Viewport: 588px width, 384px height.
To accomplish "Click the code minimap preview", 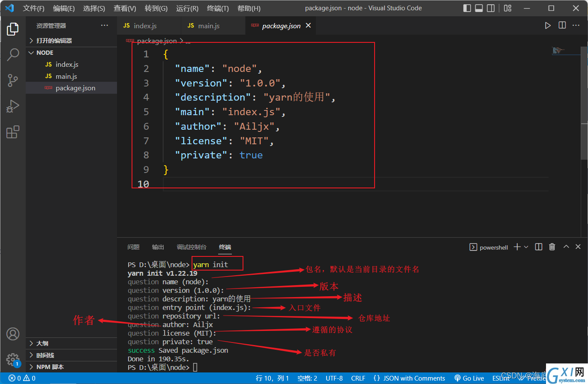I will 558,51.
